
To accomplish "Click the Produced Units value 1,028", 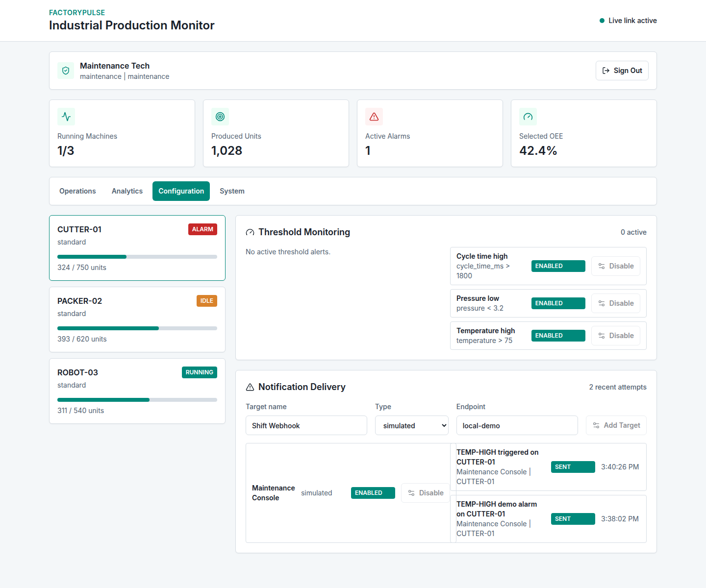I will [x=227, y=150].
